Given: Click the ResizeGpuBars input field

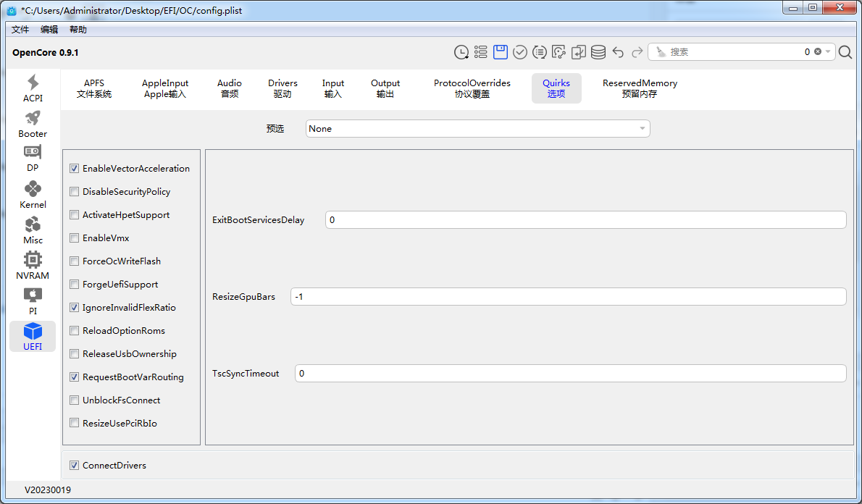Looking at the screenshot, I should click(x=568, y=297).
